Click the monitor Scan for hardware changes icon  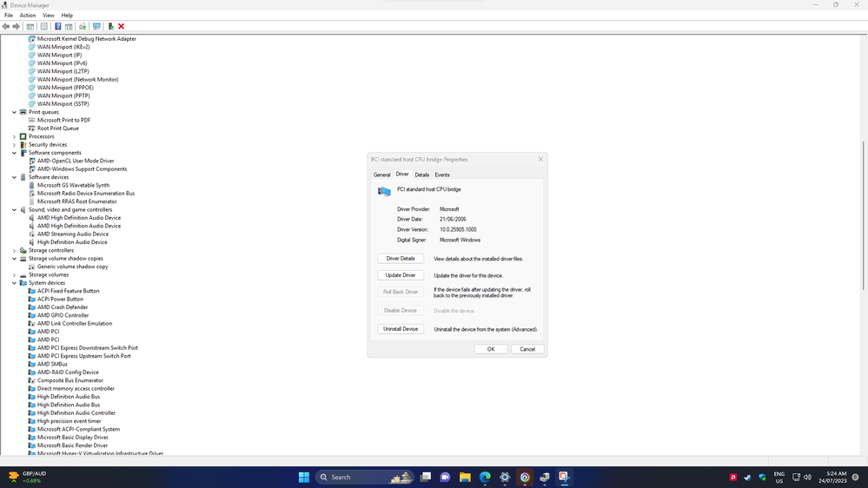[x=96, y=27]
